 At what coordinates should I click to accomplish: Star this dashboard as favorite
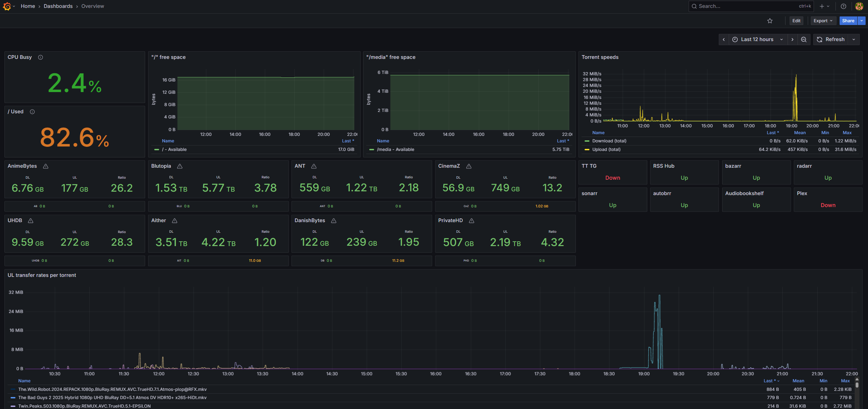pyautogui.click(x=770, y=21)
